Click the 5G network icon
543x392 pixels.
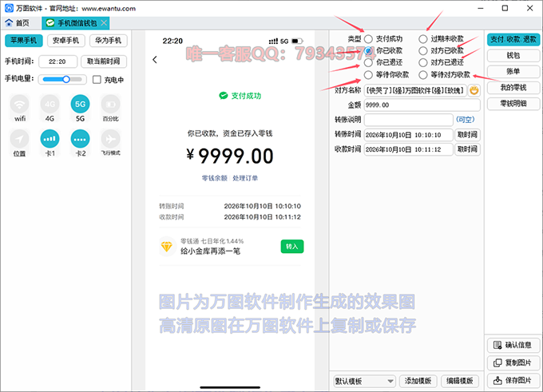click(80, 104)
